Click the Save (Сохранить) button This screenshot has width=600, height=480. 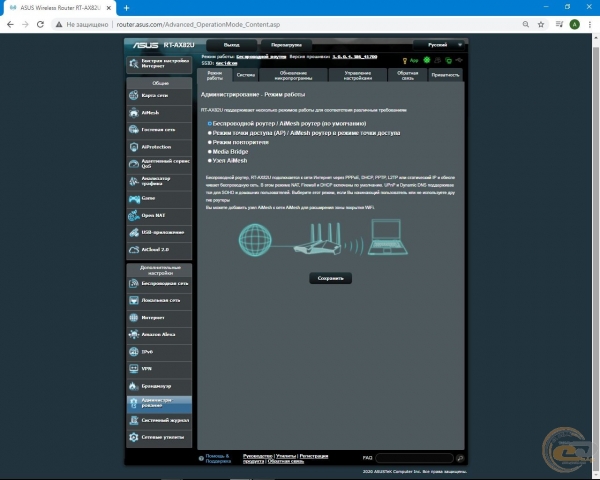point(331,278)
